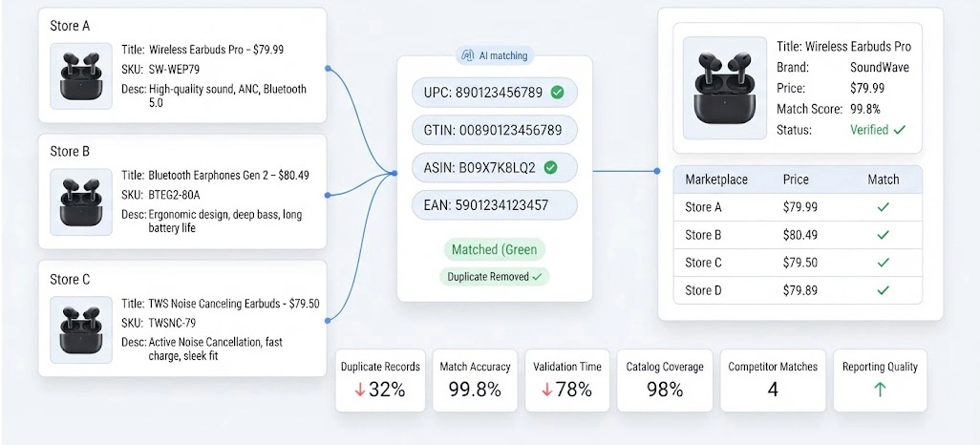Click the Verified status checkmark
The width and height of the screenshot is (980, 445).
(x=900, y=130)
